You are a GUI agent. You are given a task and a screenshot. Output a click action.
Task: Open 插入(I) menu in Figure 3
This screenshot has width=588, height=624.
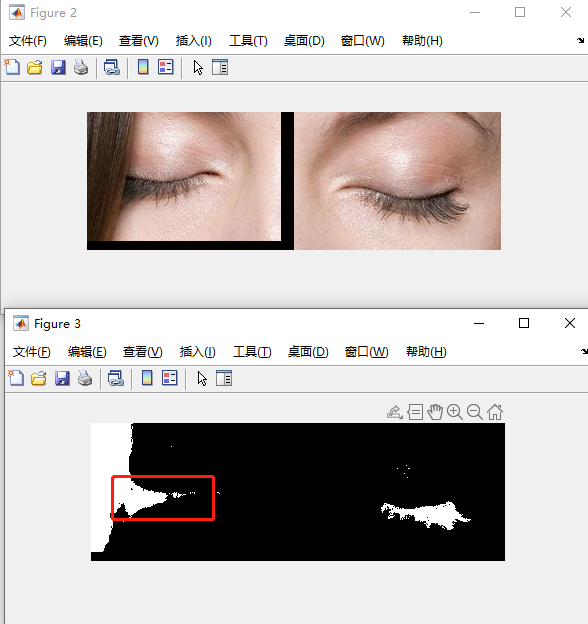198,352
